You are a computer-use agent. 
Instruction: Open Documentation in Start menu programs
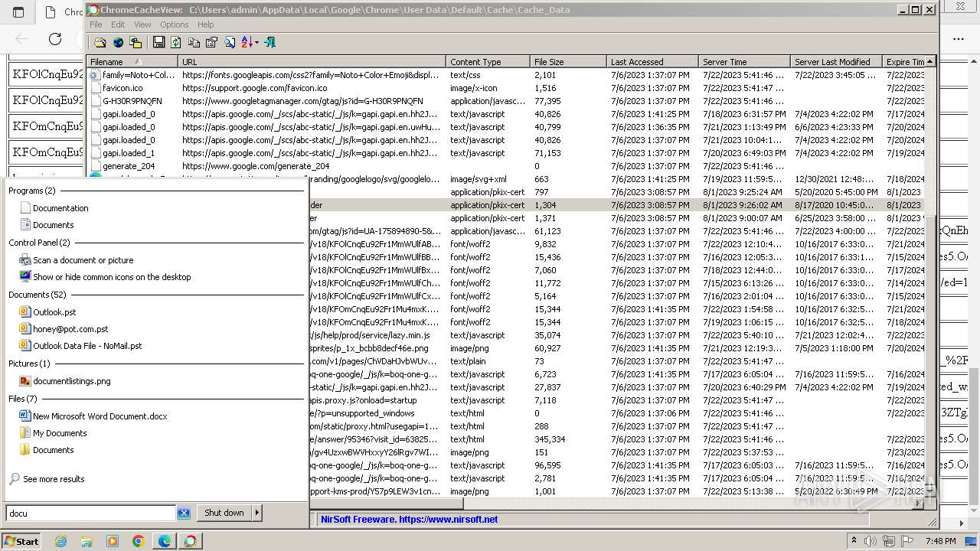[60, 208]
